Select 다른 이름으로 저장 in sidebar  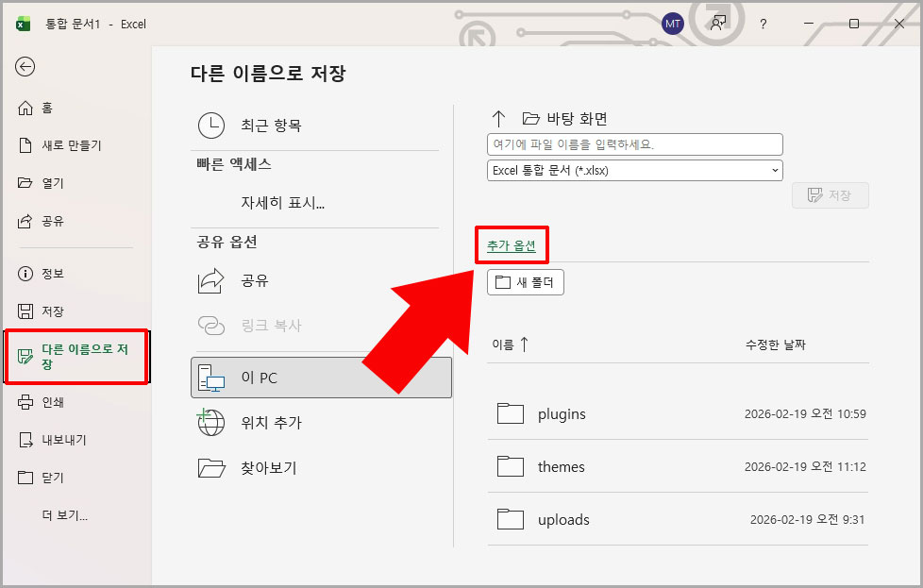coord(76,357)
